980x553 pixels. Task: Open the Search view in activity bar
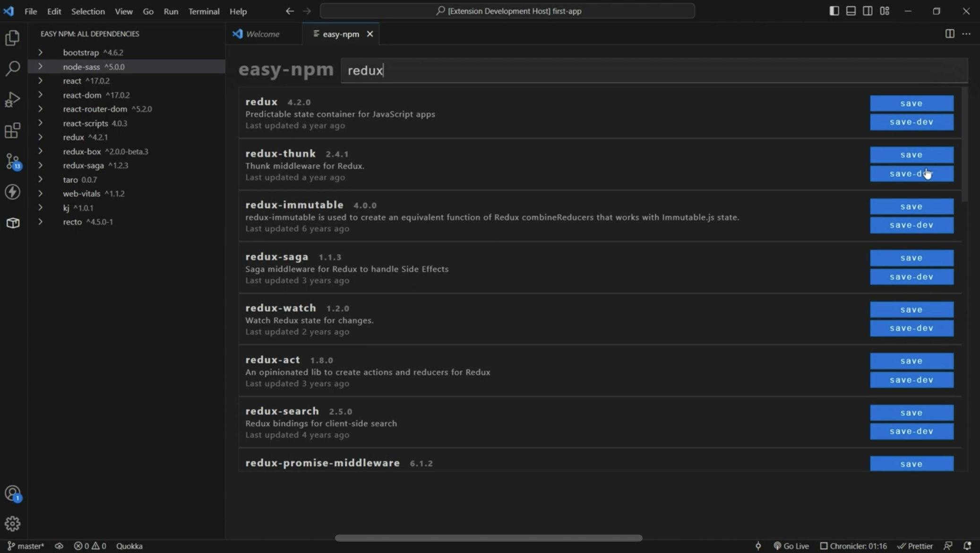(13, 69)
